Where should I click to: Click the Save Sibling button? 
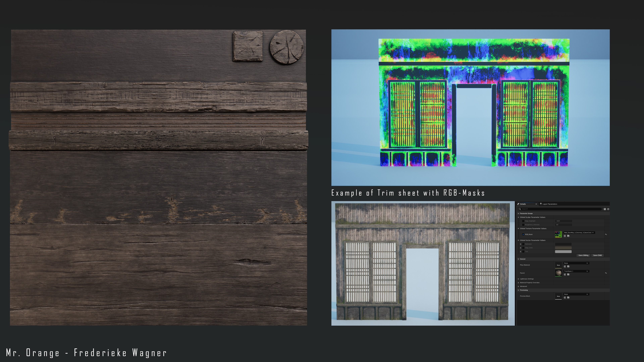click(583, 255)
